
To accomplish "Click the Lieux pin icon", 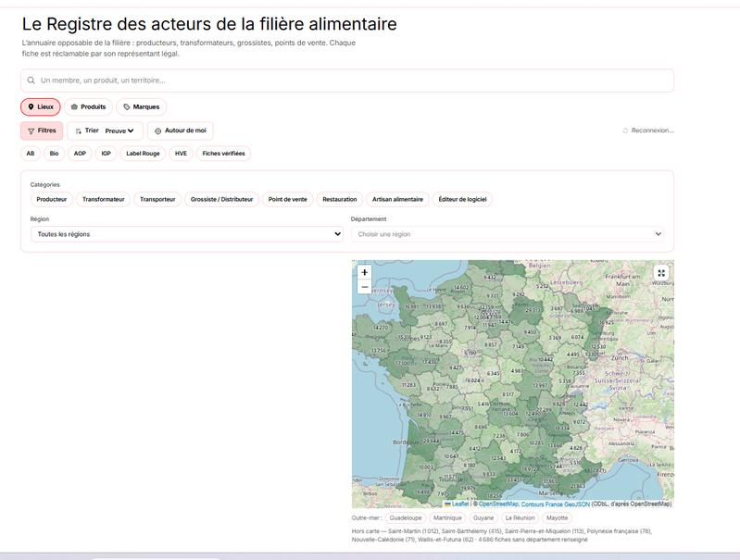I will coord(31,107).
